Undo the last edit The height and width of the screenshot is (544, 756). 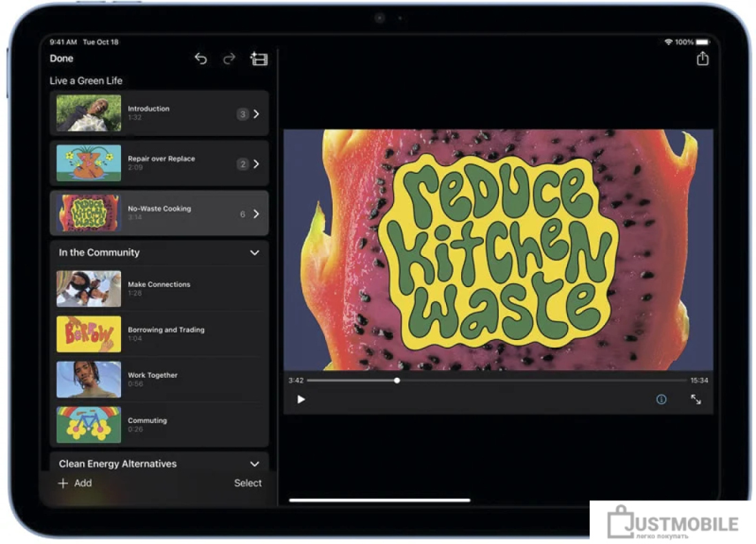click(x=201, y=59)
